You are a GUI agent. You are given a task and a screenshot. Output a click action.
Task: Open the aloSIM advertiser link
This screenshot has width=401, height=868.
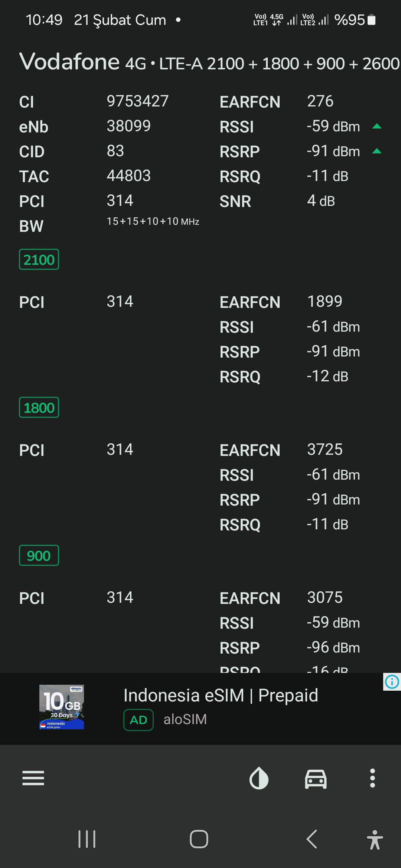[x=185, y=719]
